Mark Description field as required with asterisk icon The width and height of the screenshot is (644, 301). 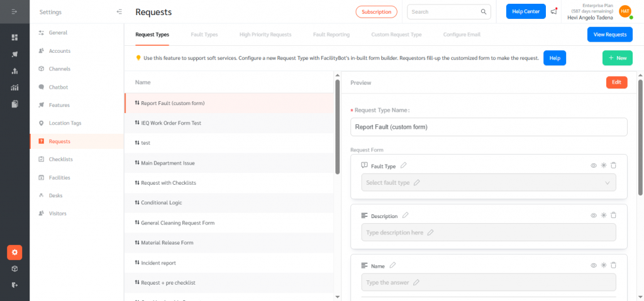click(603, 215)
